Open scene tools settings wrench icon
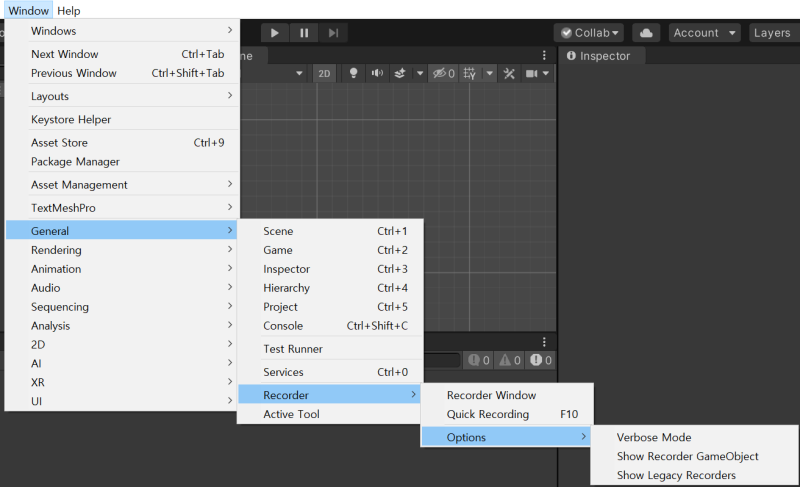 click(509, 73)
